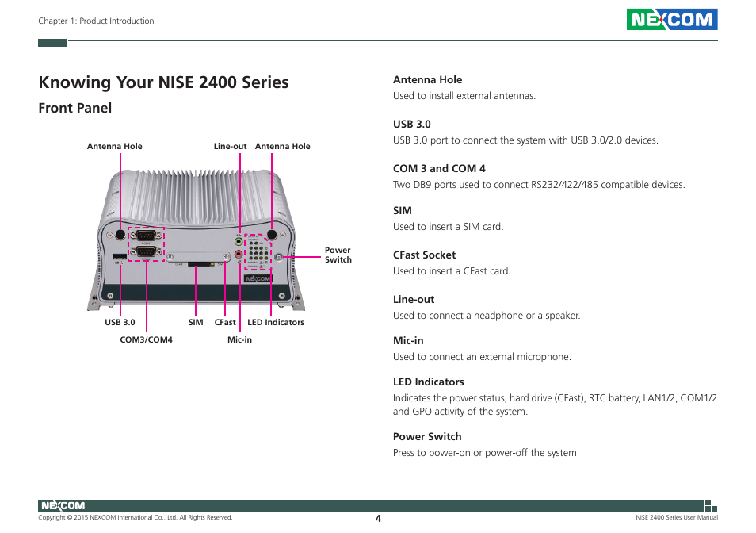Click the NEXCOM logo in the header
This screenshot has width=756, height=533.
(x=672, y=19)
